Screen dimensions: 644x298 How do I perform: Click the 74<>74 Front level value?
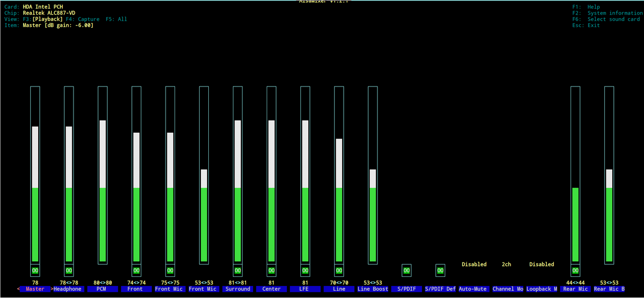pos(136,283)
